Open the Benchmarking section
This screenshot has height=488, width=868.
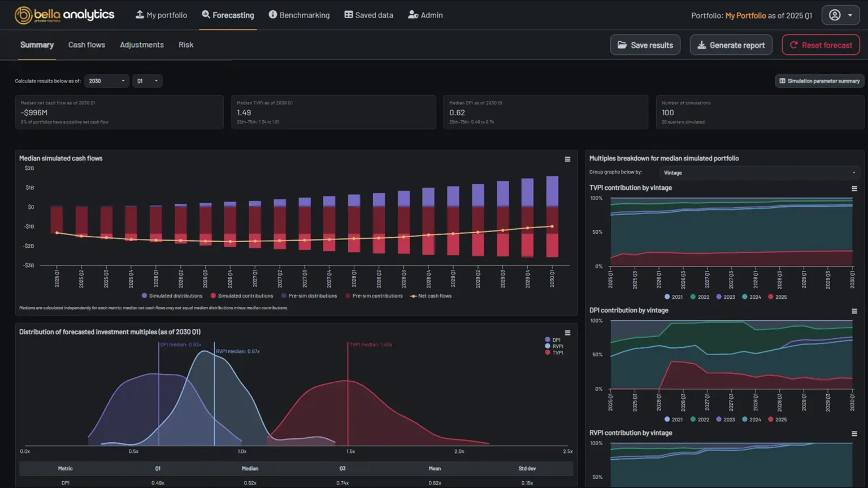tap(299, 15)
